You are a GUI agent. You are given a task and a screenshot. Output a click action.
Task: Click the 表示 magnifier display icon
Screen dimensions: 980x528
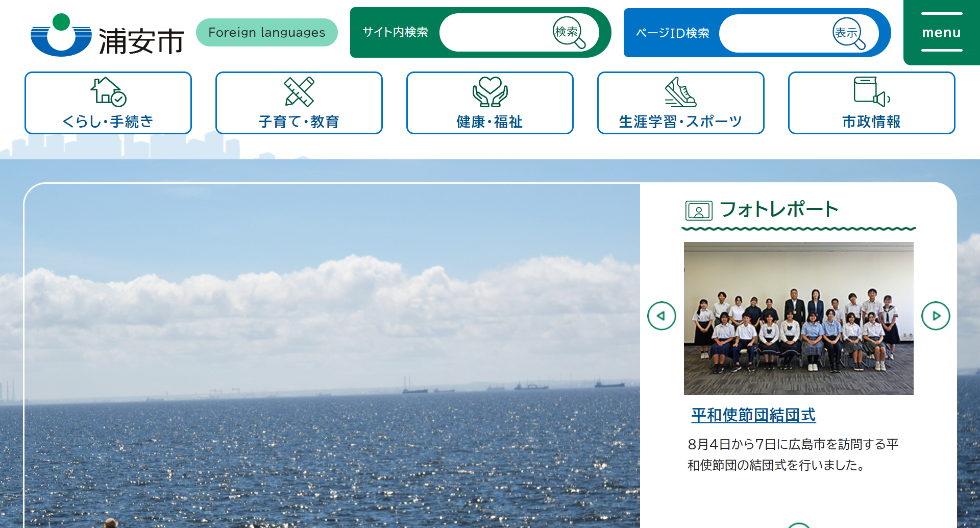[848, 34]
